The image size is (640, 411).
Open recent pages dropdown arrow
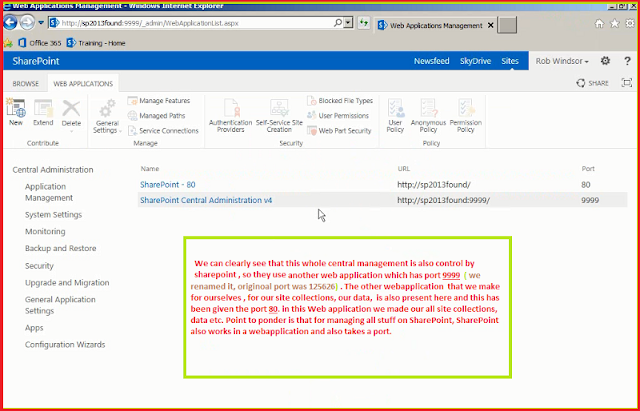tap(41, 23)
